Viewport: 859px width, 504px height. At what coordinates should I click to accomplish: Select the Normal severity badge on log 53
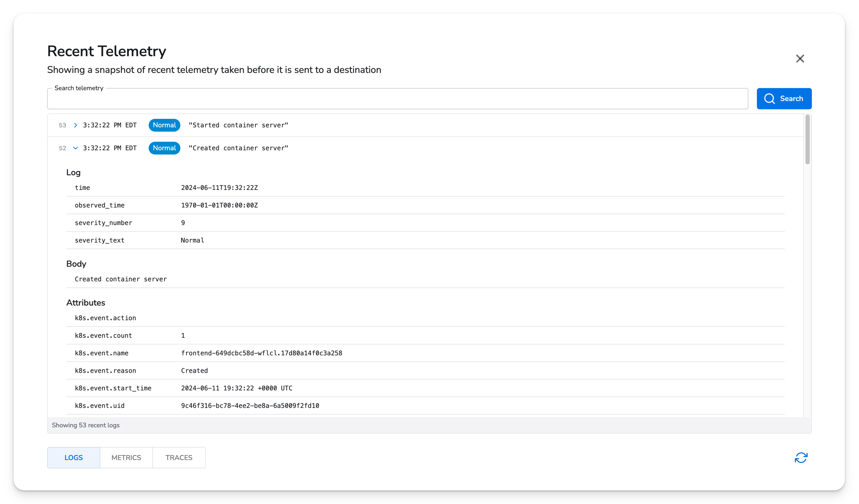point(164,125)
